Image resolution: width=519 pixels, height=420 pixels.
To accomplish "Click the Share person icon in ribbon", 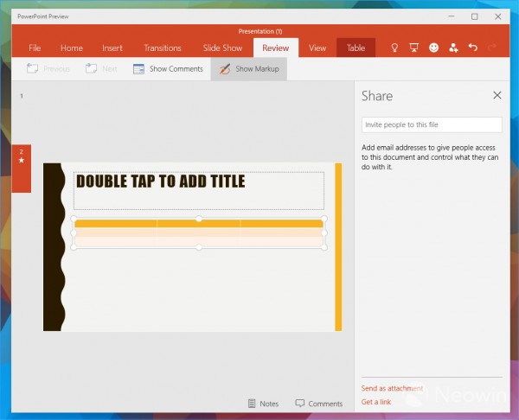I will pyautogui.click(x=453, y=48).
